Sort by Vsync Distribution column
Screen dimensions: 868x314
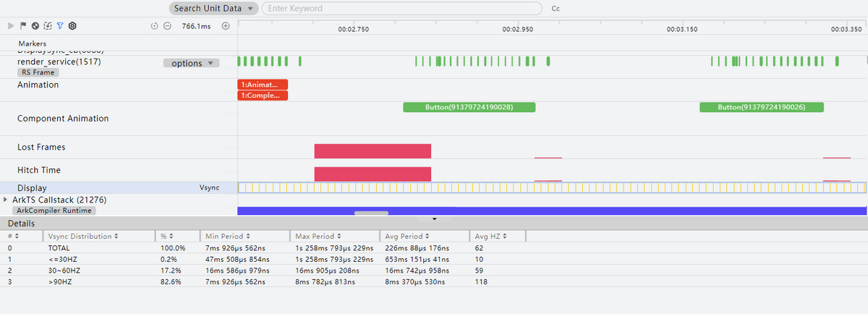82,237
